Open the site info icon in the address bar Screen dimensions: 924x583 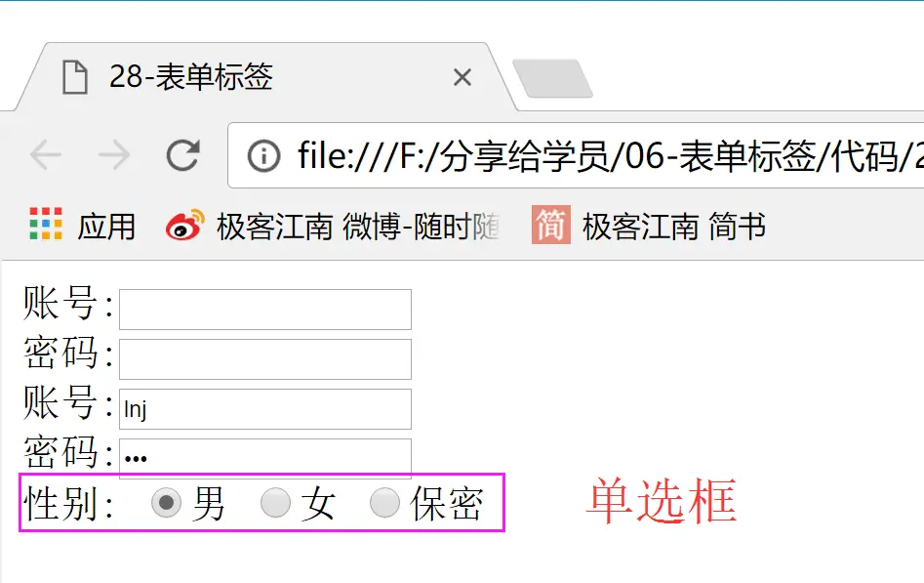[x=263, y=156]
